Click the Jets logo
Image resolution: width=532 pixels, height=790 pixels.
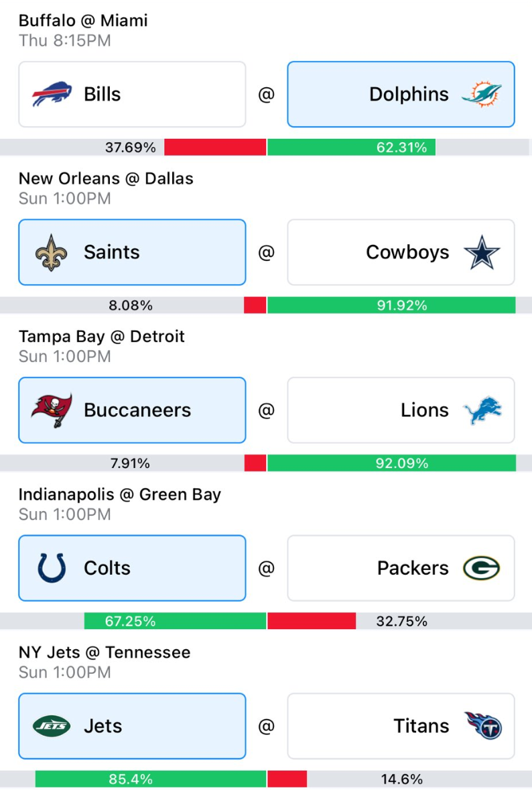52,726
